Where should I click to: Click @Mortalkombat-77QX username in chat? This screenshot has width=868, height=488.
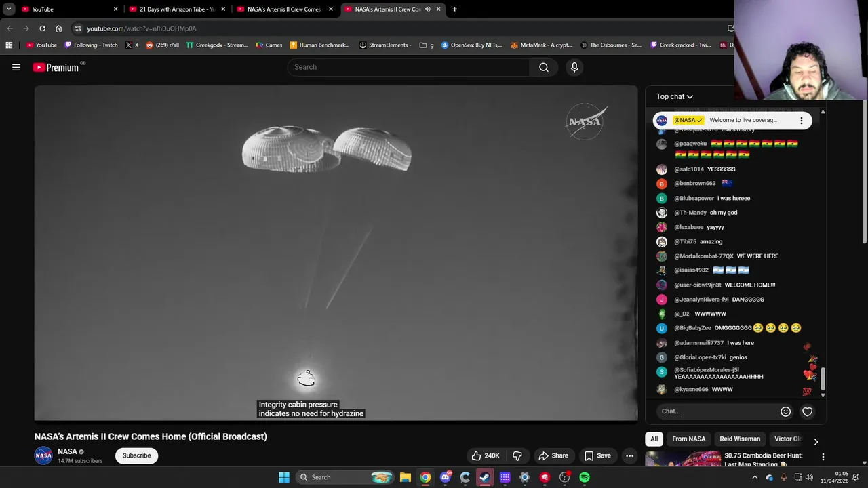(704, 256)
